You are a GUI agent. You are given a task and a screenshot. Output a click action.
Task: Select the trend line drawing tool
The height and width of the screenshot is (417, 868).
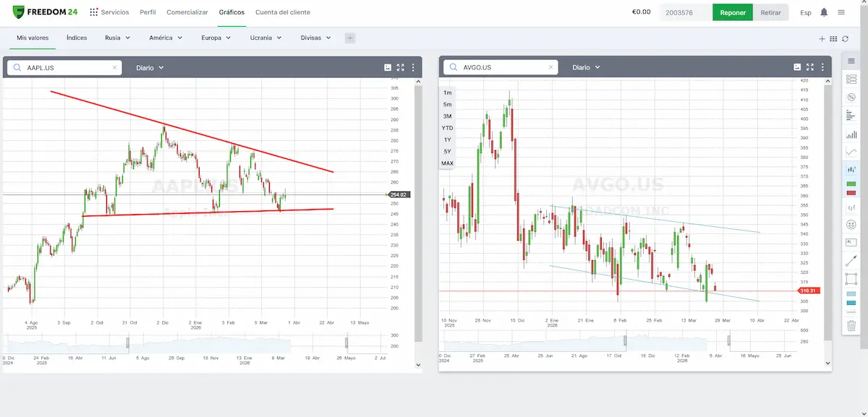pyautogui.click(x=851, y=261)
